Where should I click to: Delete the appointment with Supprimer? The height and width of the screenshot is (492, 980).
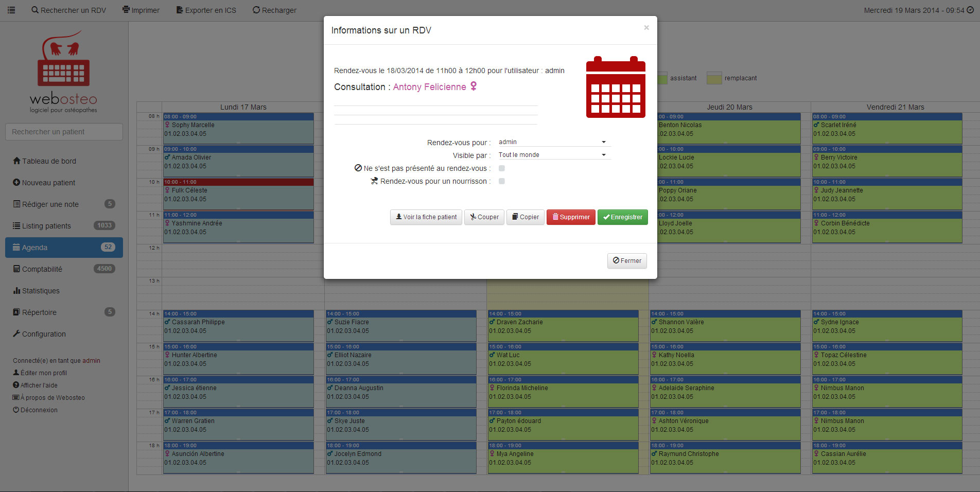point(571,217)
